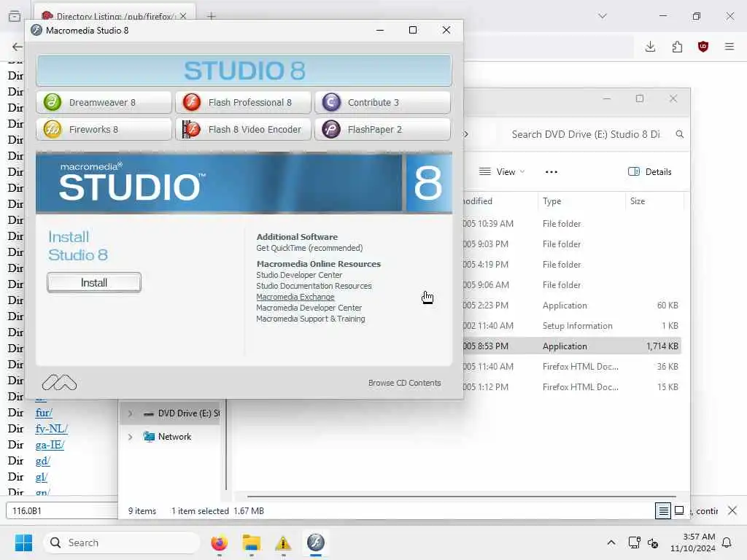Expand the Firefox list all tabs chevron
This screenshot has height=560, width=747.
[603, 16]
